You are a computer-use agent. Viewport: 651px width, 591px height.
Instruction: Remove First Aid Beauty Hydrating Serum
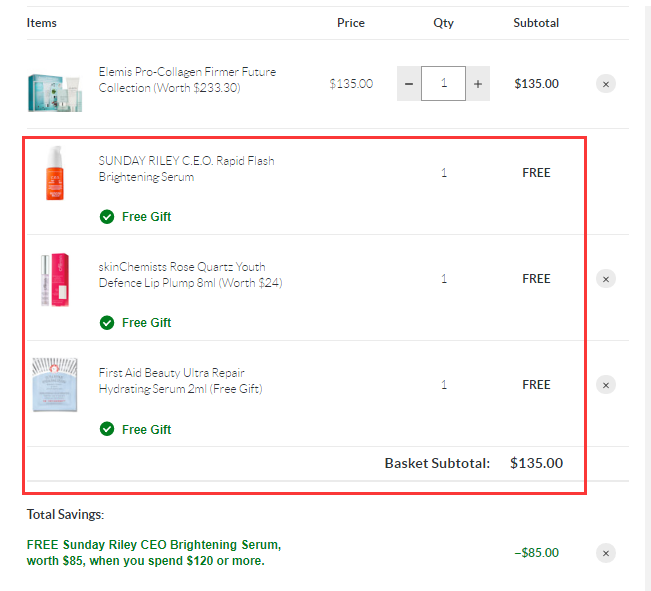tap(606, 385)
